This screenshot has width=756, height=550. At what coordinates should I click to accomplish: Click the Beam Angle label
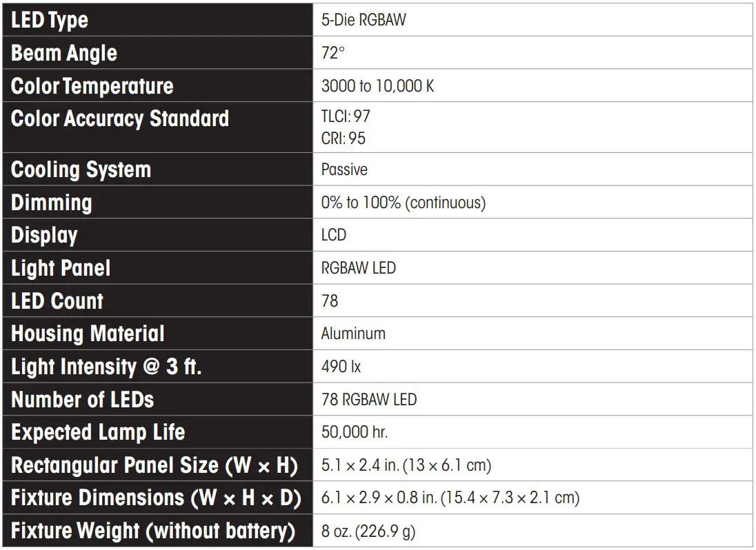click(64, 53)
